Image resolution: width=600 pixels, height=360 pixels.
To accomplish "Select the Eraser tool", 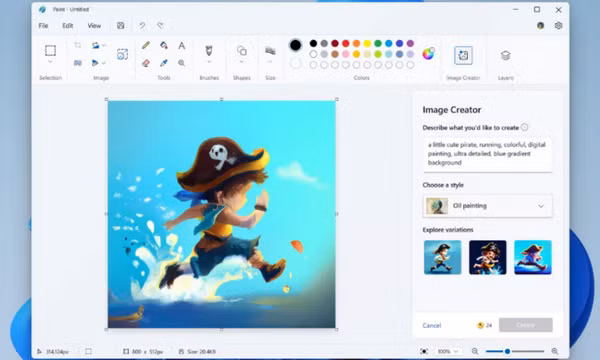I will (146, 63).
